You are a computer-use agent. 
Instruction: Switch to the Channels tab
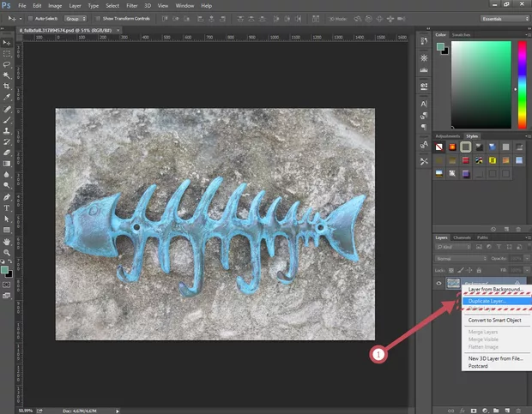[x=462, y=237]
